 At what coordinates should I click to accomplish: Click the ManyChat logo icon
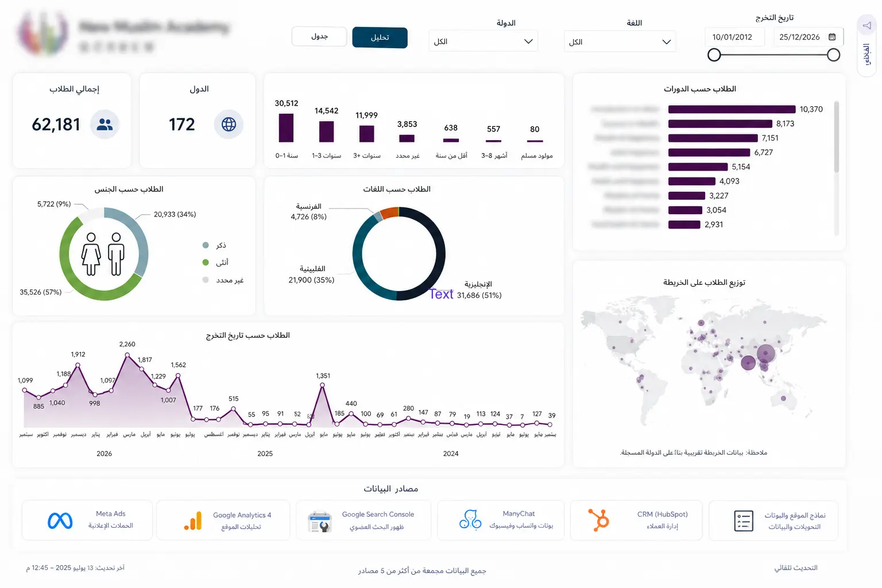coord(470,520)
